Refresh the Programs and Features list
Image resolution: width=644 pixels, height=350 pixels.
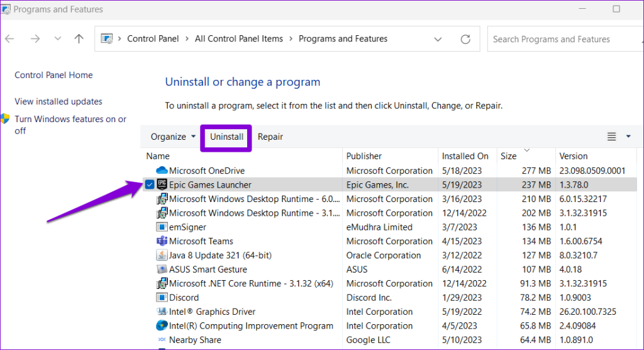(x=465, y=39)
